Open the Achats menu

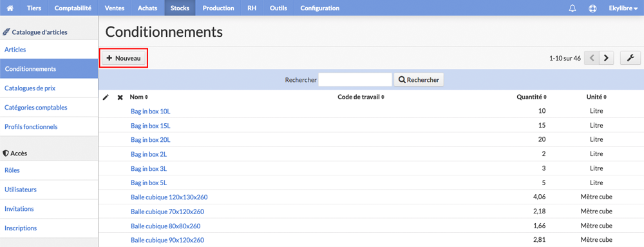click(x=148, y=8)
